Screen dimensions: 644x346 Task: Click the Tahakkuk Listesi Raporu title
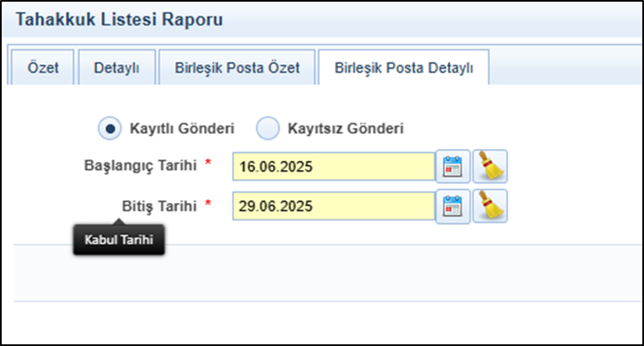119,19
